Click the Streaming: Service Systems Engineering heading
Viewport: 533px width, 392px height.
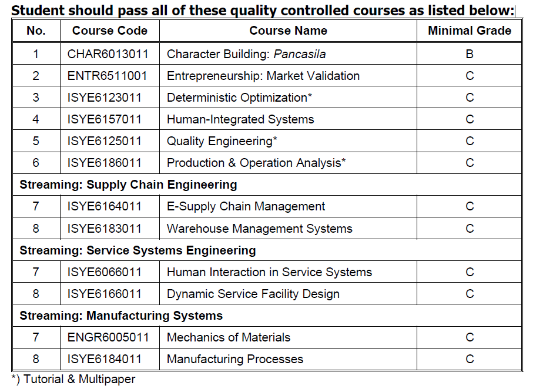click(x=138, y=250)
